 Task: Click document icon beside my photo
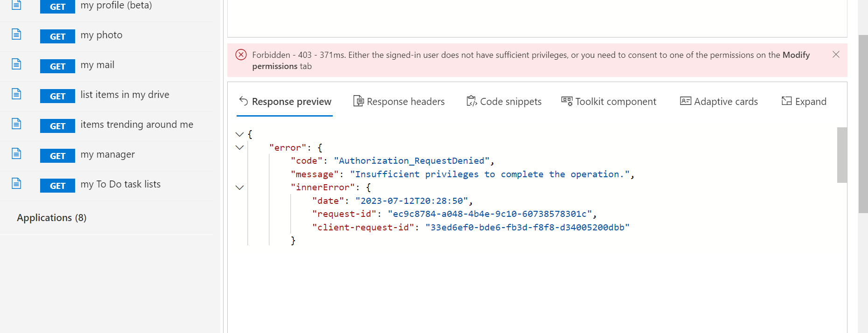[x=16, y=35]
